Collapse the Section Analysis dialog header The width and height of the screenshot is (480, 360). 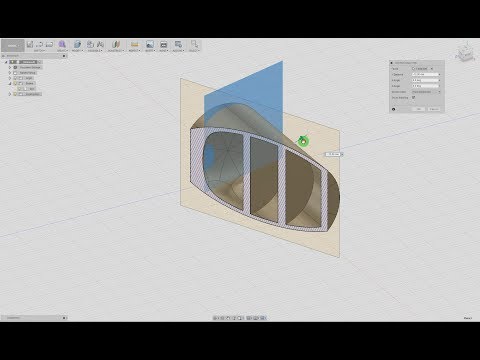click(391, 63)
